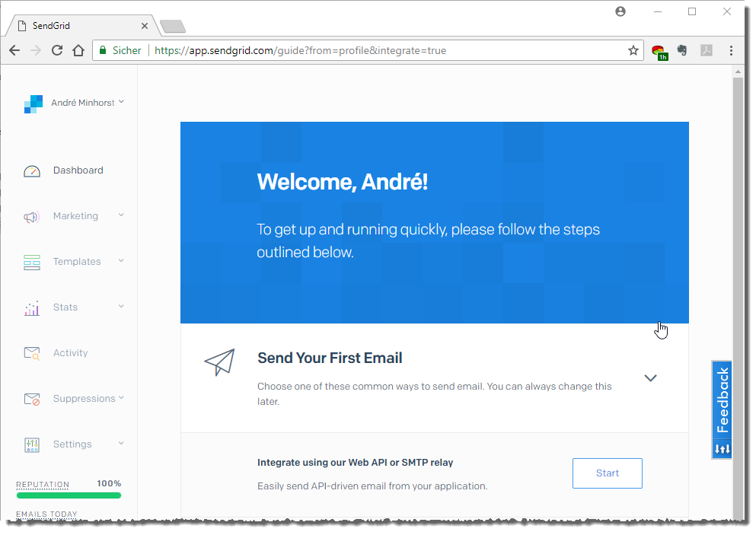756x535 pixels.
Task: Focus the browser address bar URL
Action: [381, 50]
